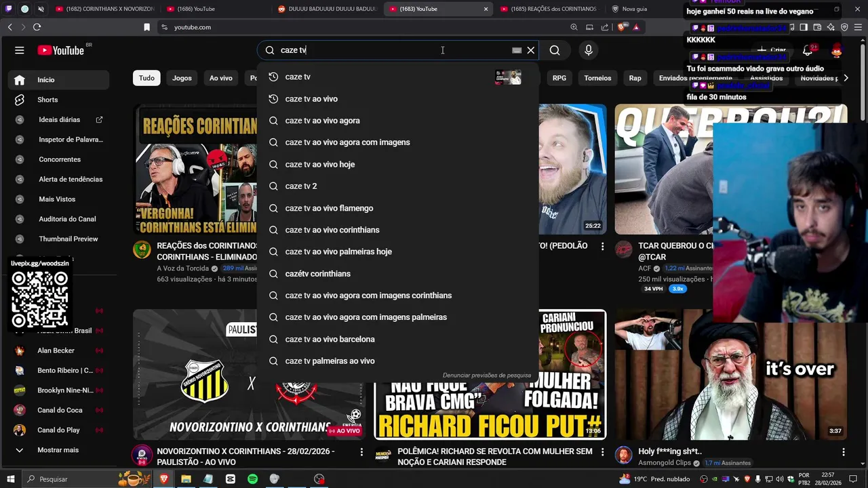Open Canal do Coca subscription
This screenshot has height=488, width=868.
pyautogui.click(x=59, y=410)
